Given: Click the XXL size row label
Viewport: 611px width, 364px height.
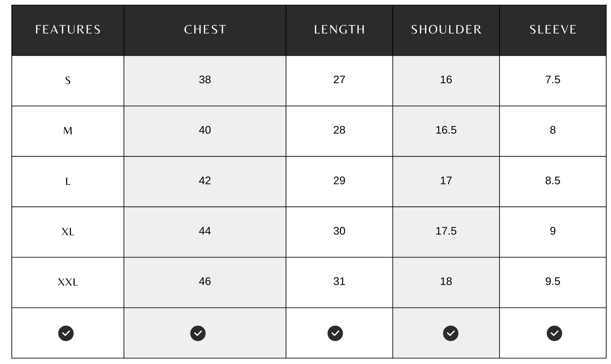Looking at the screenshot, I should [x=68, y=283].
